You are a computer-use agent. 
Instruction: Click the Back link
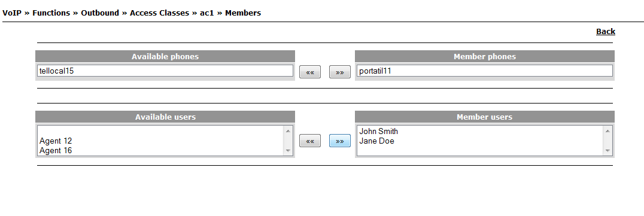pos(605,32)
